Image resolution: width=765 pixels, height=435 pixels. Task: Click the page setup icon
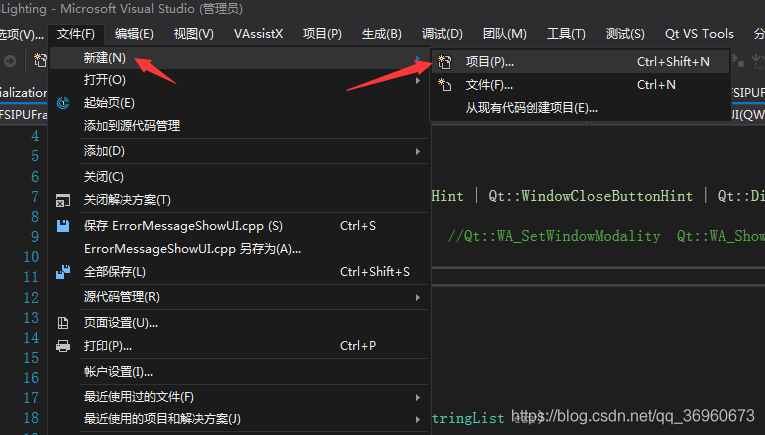63,323
